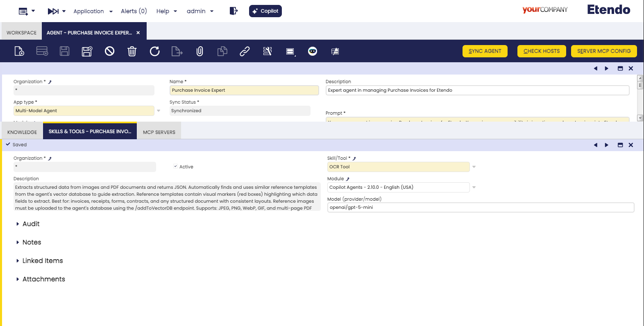The width and height of the screenshot is (644, 326).
Task: Click the New Record document icon
Action: click(19, 51)
